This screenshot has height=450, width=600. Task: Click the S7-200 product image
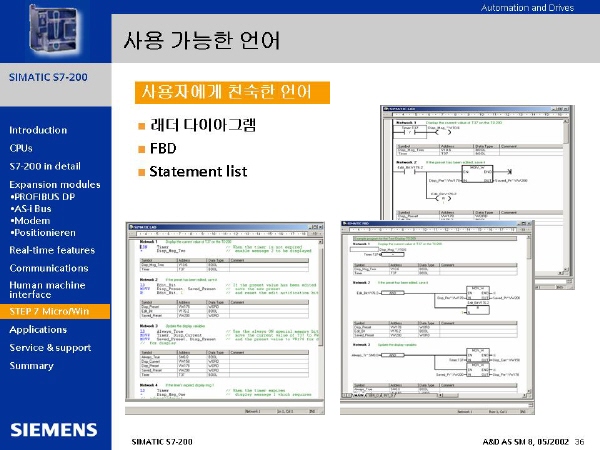pyautogui.click(x=55, y=31)
